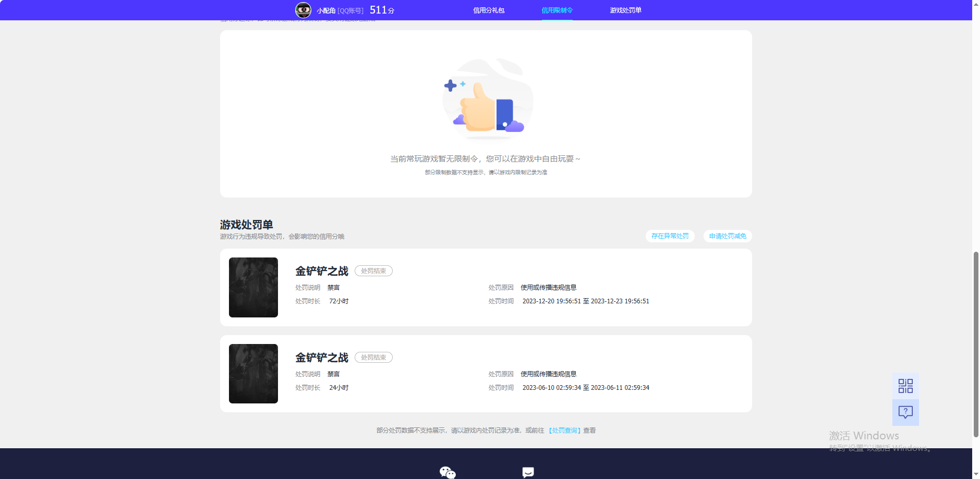
Task: Click the 24小时 duration value
Action: click(339, 388)
